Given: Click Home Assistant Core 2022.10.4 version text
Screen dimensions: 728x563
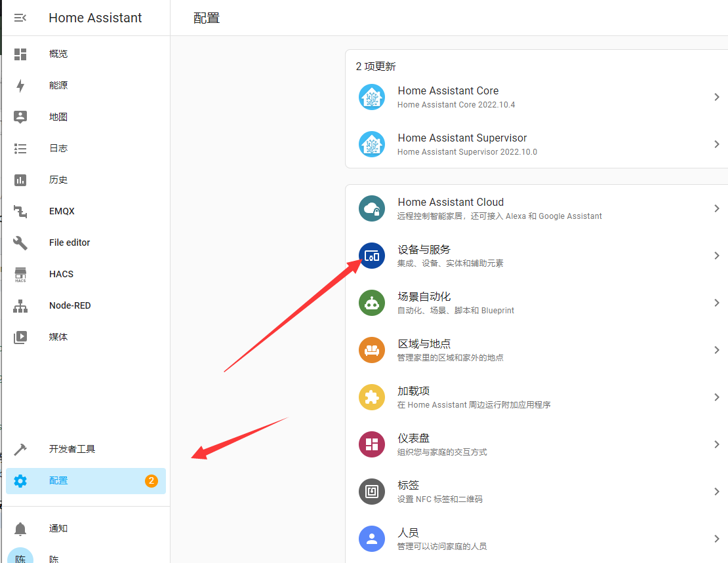Looking at the screenshot, I should pos(456,105).
